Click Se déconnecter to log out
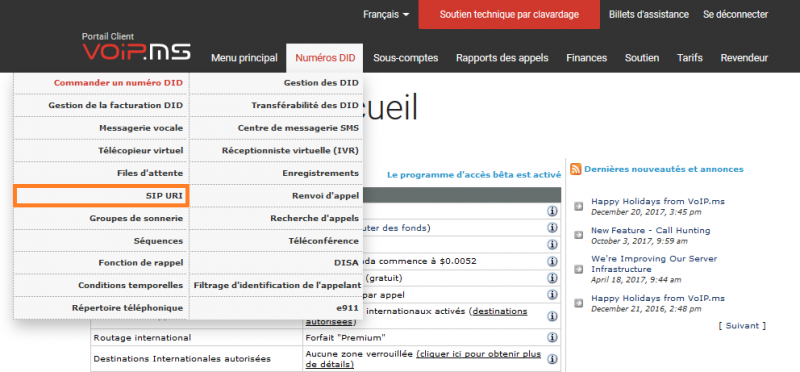 735,15
